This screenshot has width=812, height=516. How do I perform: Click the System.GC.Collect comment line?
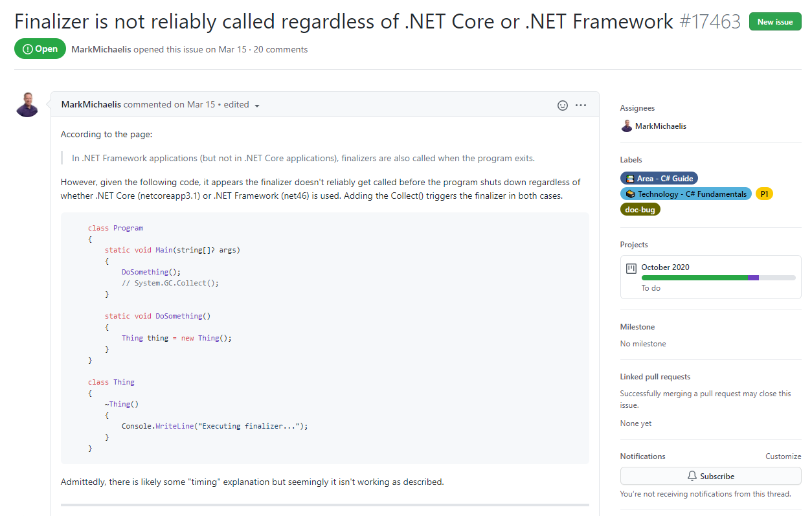click(x=170, y=283)
